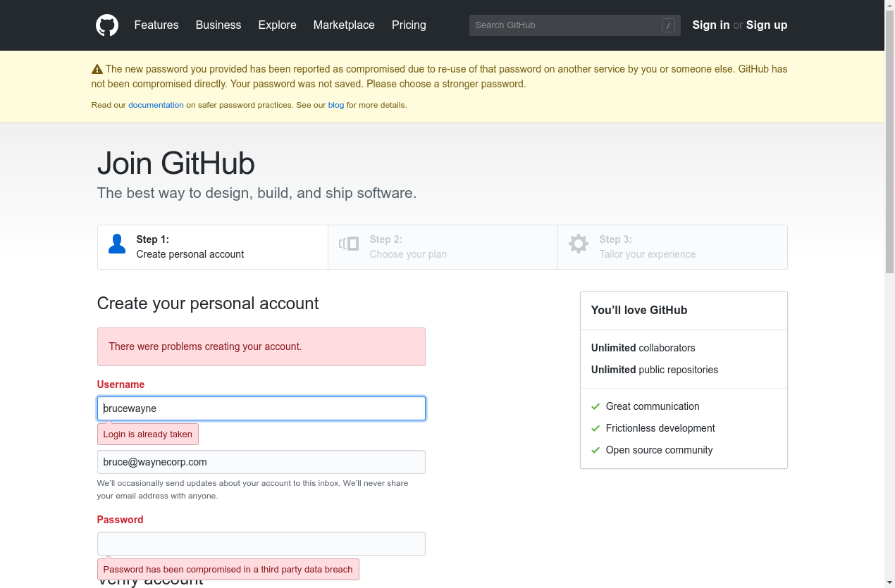Click the Sign in link

pos(711,25)
